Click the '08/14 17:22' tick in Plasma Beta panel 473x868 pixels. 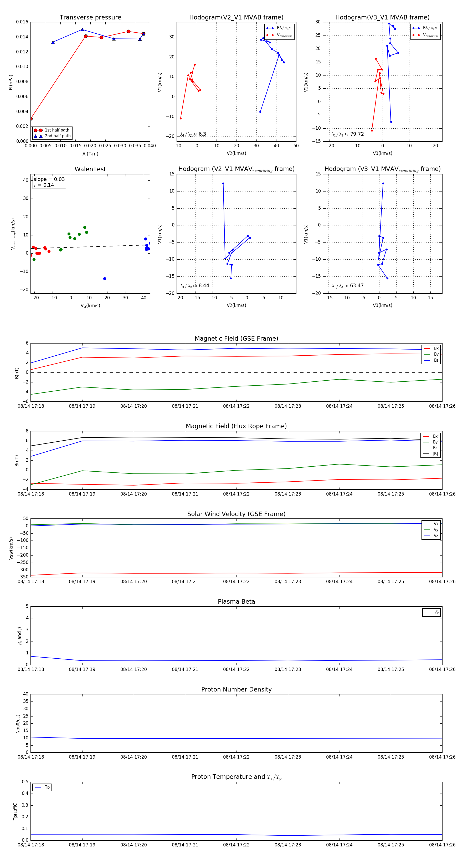(x=236, y=669)
